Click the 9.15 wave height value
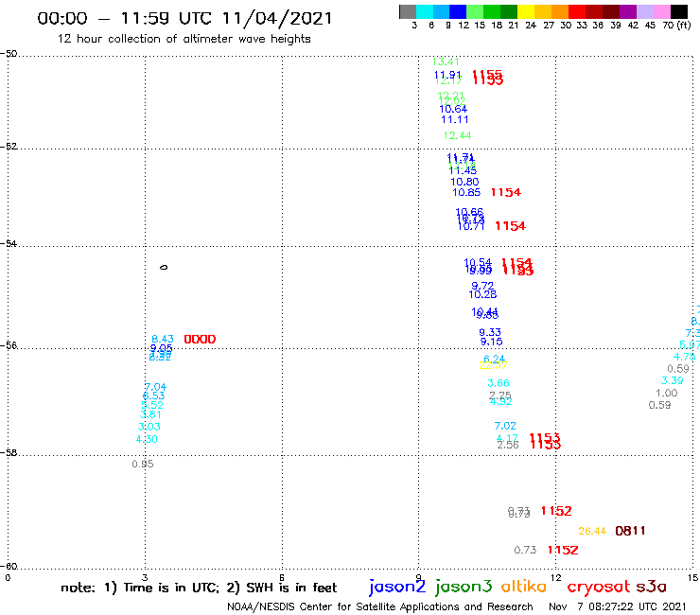 491,342
